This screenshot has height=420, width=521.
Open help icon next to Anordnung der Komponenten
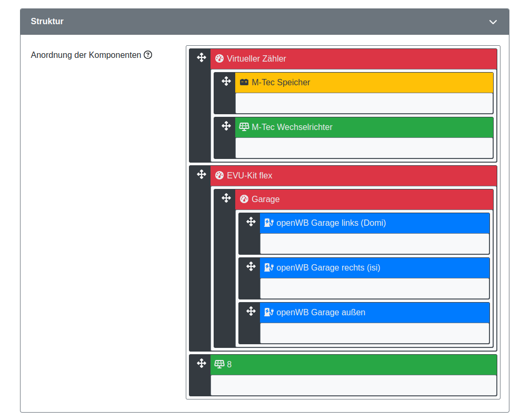[148, 55]
